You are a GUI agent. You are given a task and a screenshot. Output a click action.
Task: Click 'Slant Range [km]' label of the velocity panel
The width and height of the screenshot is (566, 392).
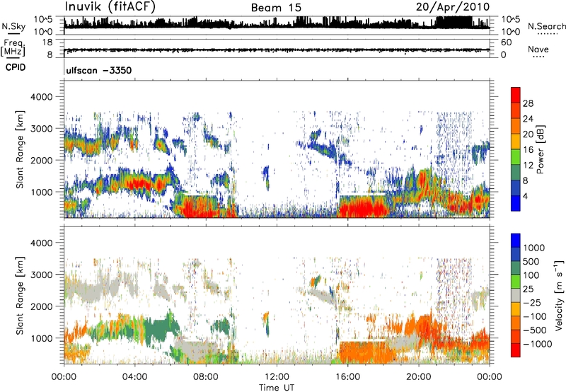pos(20,296)
